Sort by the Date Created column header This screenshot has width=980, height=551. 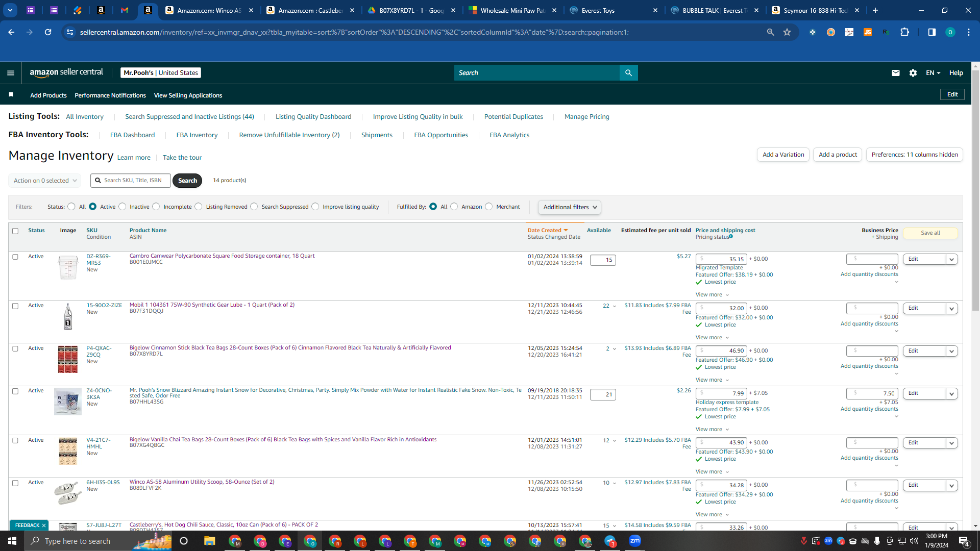click(548, 231)
